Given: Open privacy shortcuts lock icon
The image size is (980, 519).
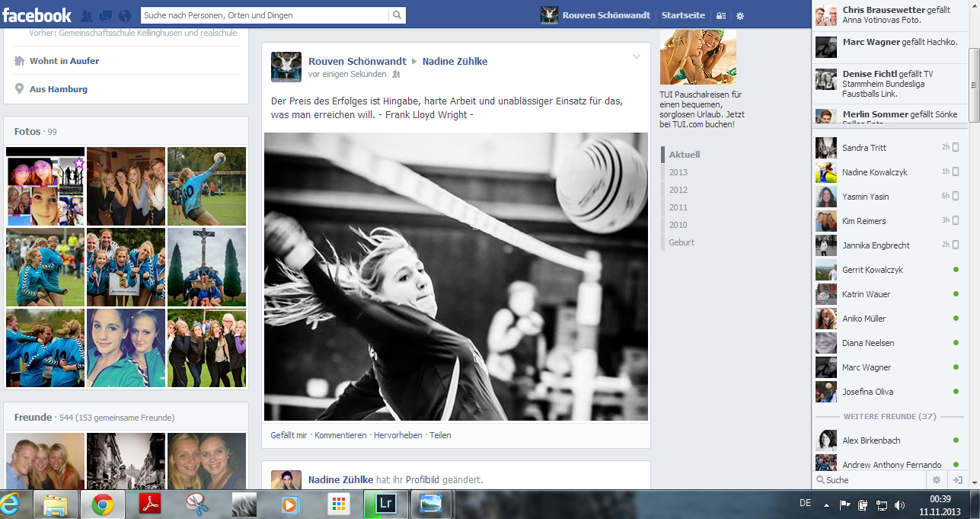Looking at the screenshot, I should (x=720, y=16).
